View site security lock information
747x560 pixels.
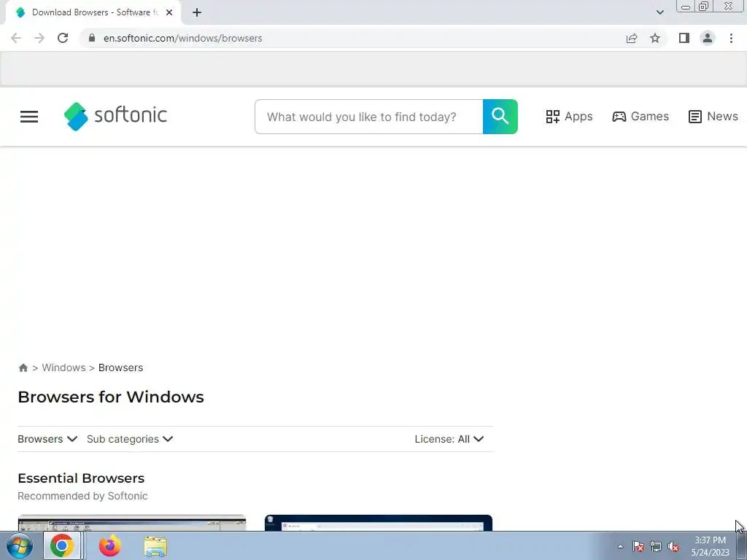(x=92, y=38)
